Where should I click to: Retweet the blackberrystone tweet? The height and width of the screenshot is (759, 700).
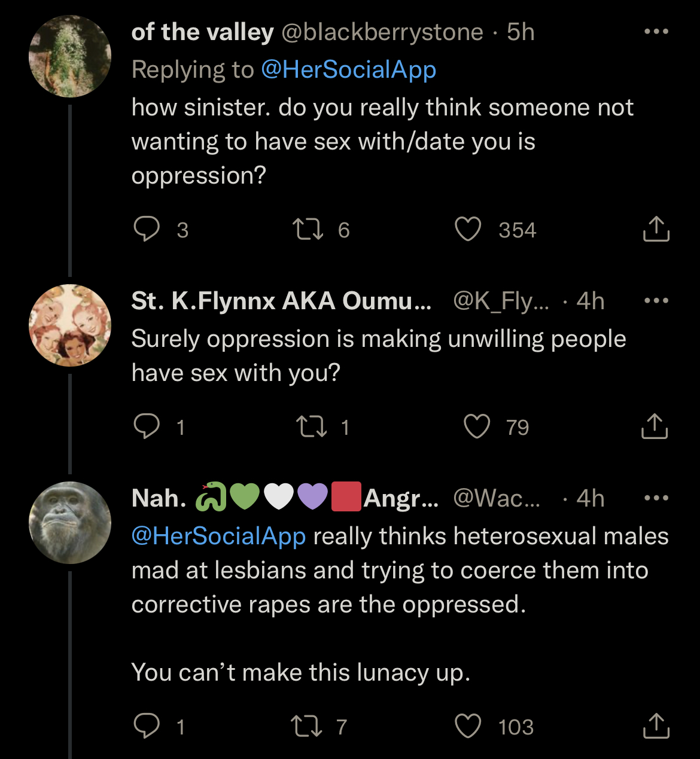307,229
